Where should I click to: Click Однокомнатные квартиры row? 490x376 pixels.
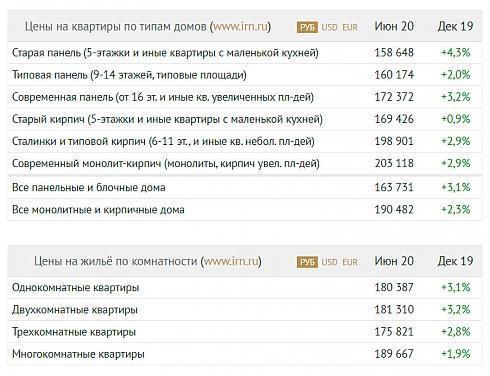[x=245, y=287]
